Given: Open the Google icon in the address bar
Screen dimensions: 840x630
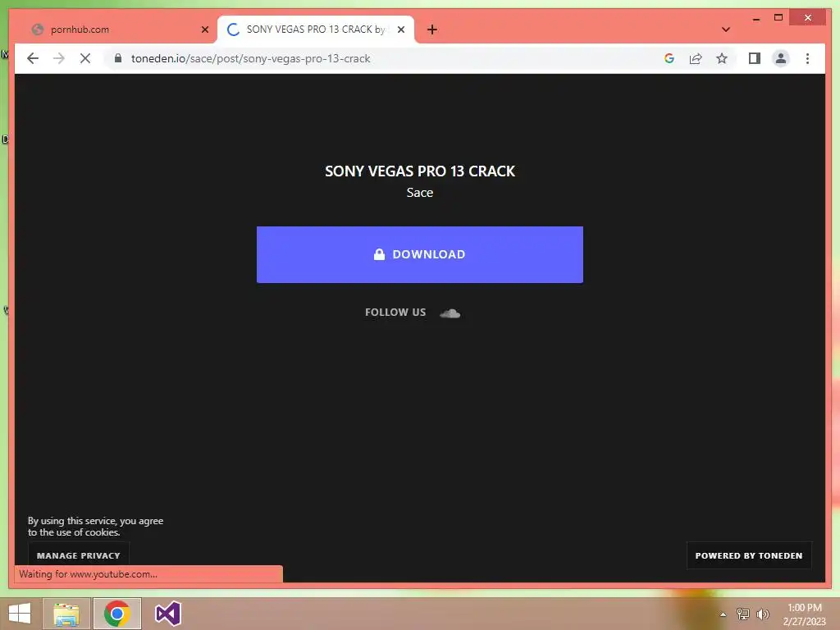Looking at the screenshot, I should pos(669,58).
